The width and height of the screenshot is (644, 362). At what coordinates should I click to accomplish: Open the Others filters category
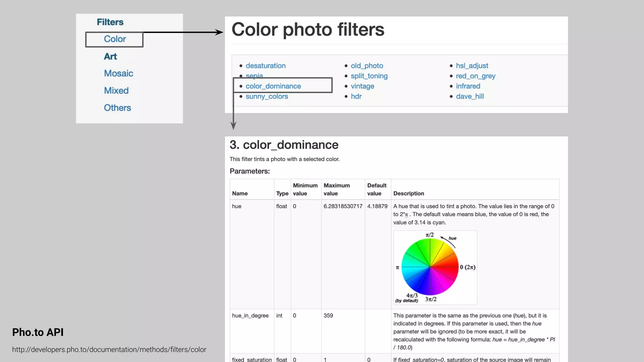coord(117,108)
